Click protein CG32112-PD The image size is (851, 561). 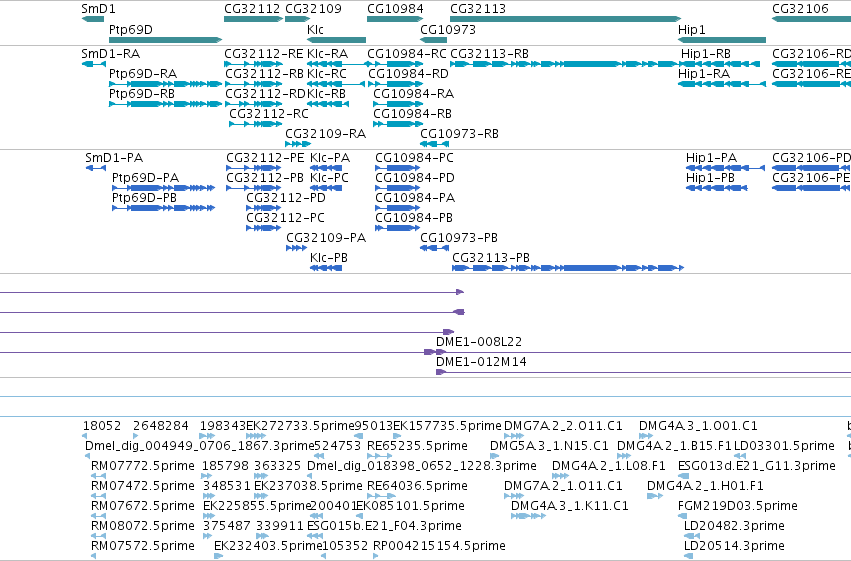(x=263, y=208)
